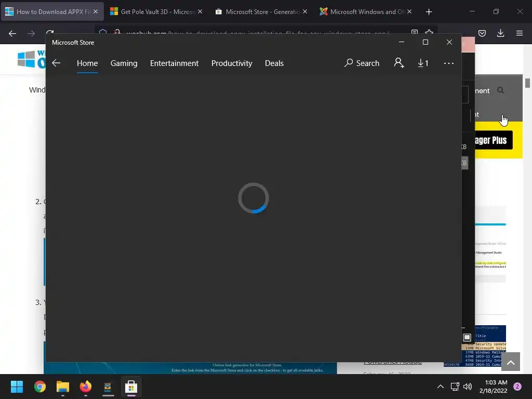Click the Firefox forward arrow
This screenshot has height=399, width=532.
[x=31, y=33]
